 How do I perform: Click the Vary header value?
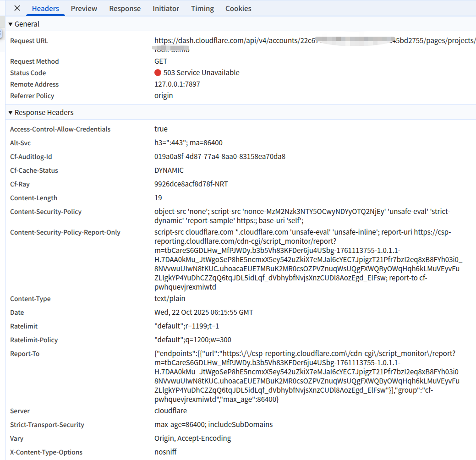193,438
